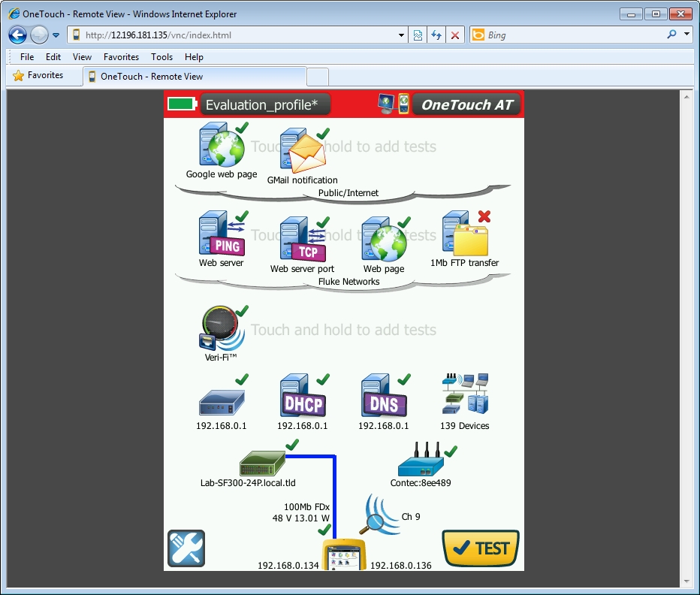This screenshot has height=595, width=700.
Task: Open the DHCP server test icon
Action: (x=302, y=396)
